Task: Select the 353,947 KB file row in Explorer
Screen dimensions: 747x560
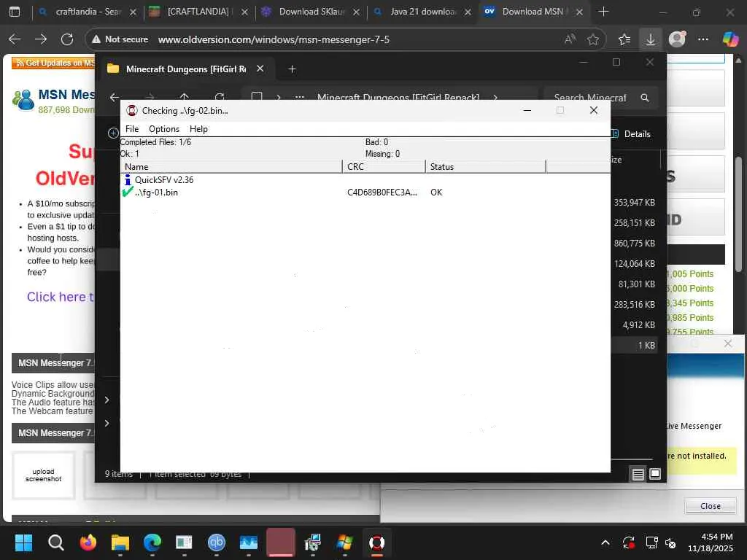Action: tap(634, 203)
